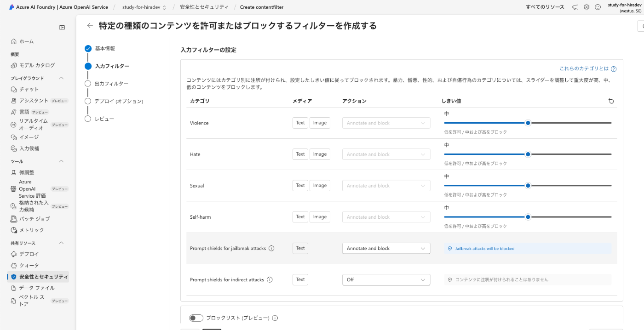Click the 安全性とセキュリティ breadcrumb
The width and height of the screenshot is (644, 330).
pos(204,7)
